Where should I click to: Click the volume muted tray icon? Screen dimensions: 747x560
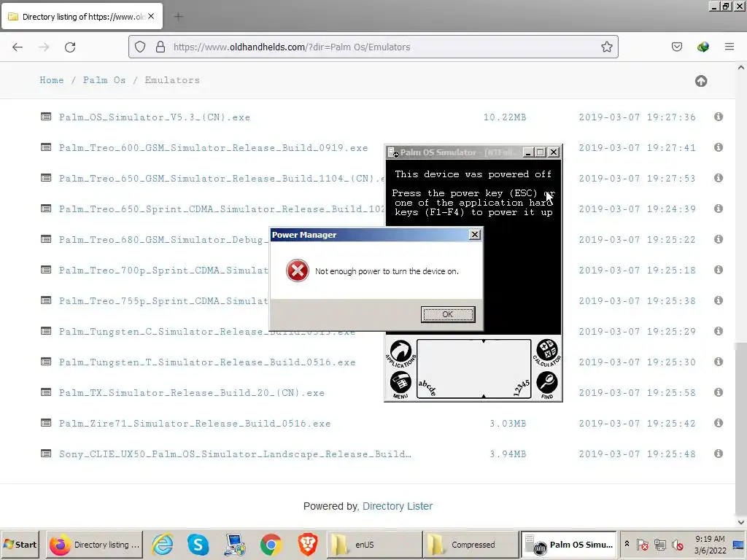677,544
